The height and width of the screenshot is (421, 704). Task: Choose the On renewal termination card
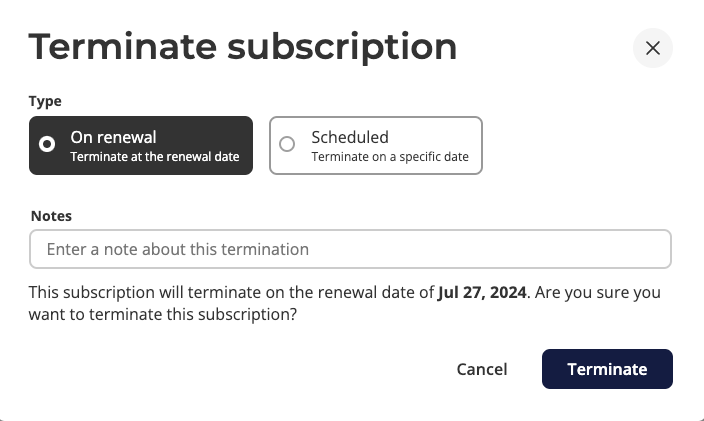click(x=140, y=146)
